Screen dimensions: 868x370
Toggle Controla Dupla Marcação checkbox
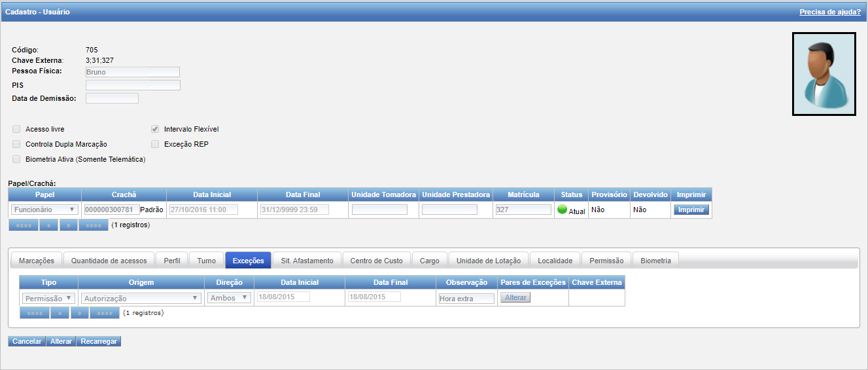point(16,144)
